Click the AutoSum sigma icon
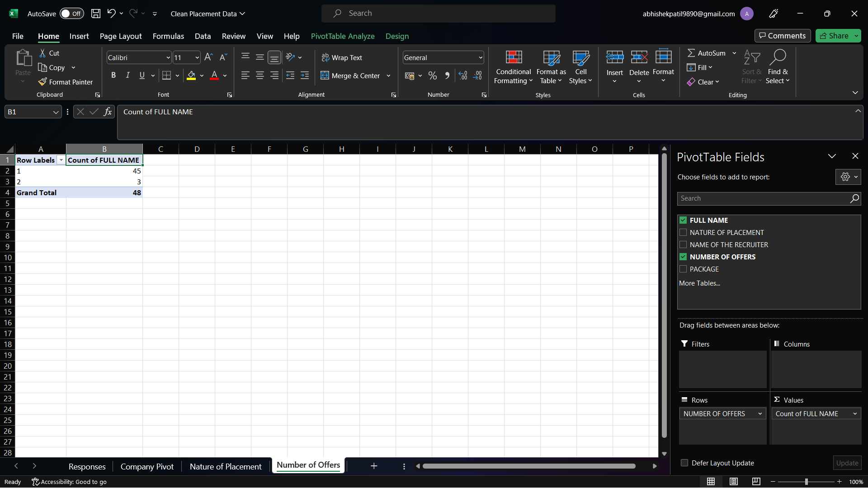The height and width of the screenshot is (488, 868). point(691,53)
